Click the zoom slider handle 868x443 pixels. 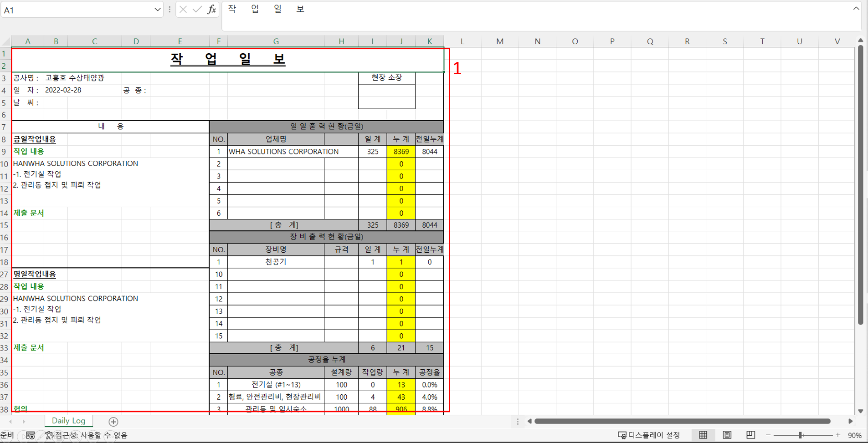click(x=801, y=435)
